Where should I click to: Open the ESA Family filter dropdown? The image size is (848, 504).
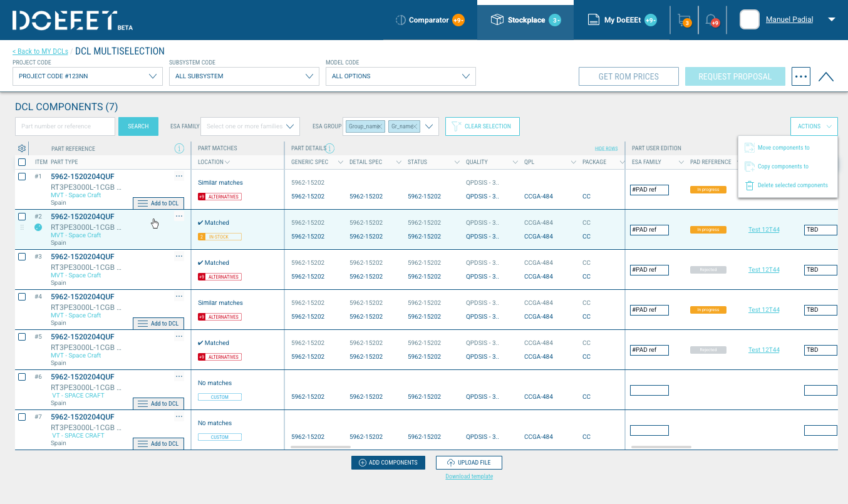click(x=250, y=126)
